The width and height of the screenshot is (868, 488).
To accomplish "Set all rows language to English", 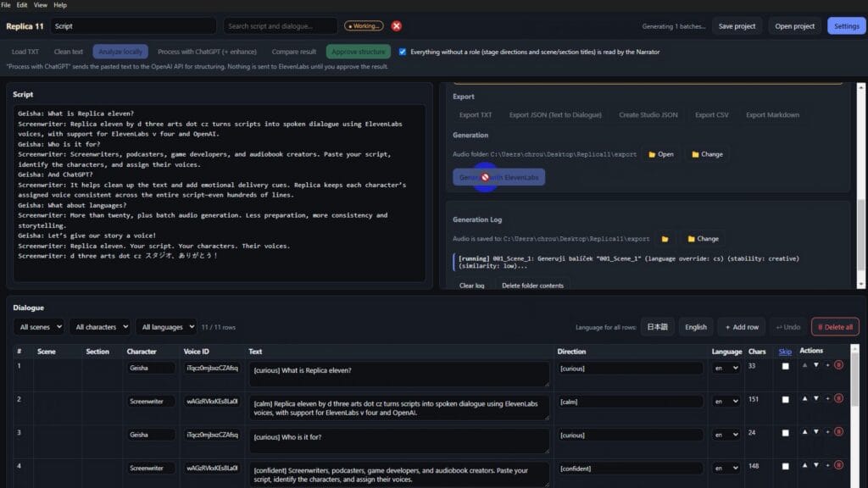I will pyautogui.click(x=695, y=327).
